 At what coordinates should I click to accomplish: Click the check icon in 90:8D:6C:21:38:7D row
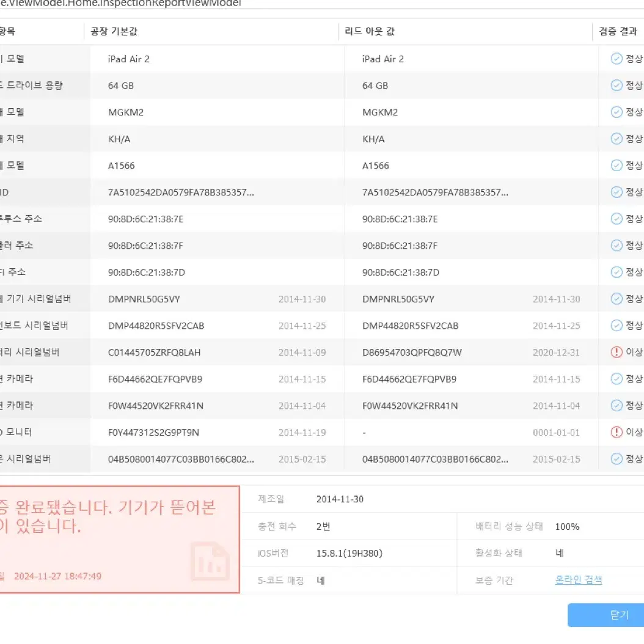(617, 273)
